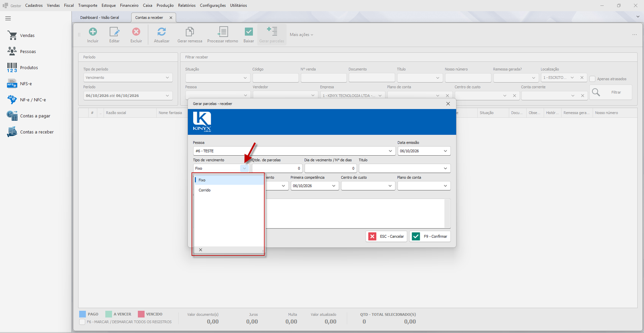Select Corrido in the dropdown list
Image resolution: width=644 pixels, height=333 pixels.
click(229, 190)
